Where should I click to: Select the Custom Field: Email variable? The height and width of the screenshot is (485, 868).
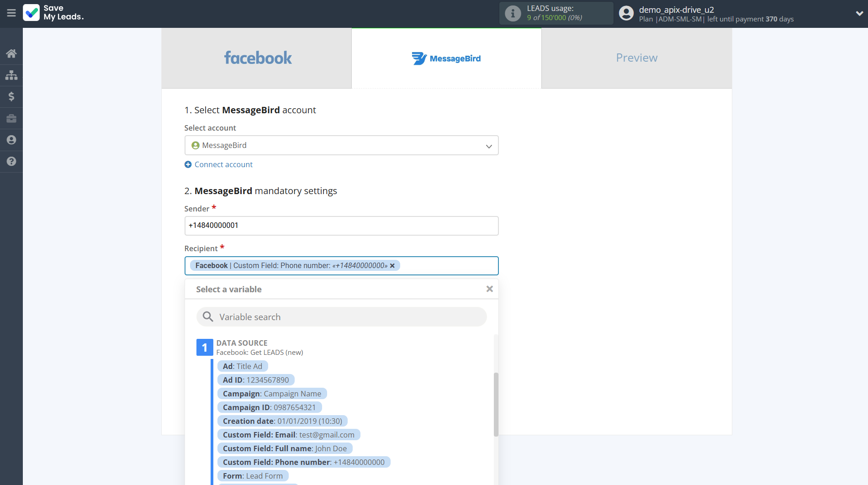(288, 434)
